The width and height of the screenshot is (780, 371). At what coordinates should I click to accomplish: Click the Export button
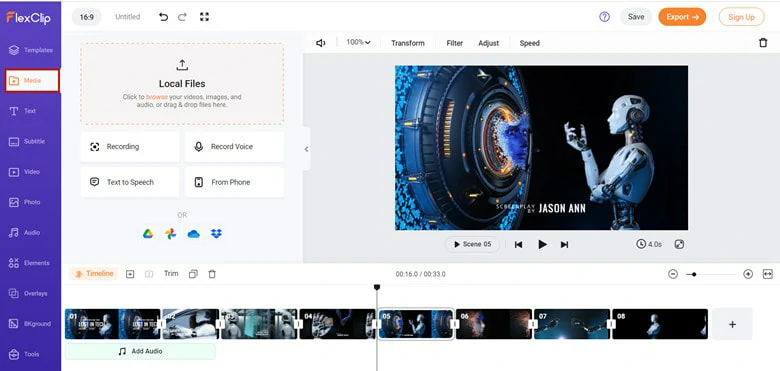pyautogui.click(x=682, y=17)
